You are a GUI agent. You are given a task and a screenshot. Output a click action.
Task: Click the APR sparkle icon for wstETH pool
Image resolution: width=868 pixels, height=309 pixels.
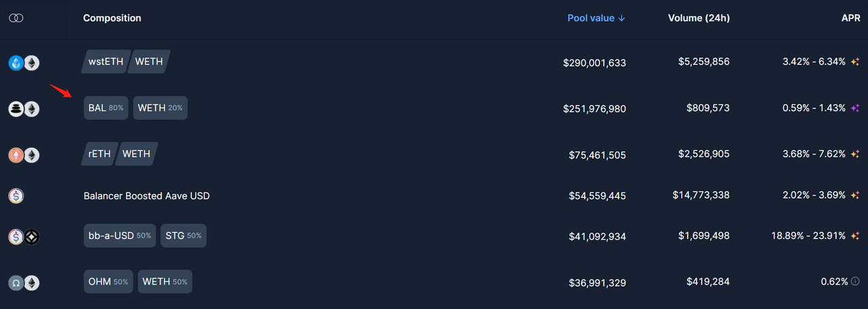[x=855, y=62]
